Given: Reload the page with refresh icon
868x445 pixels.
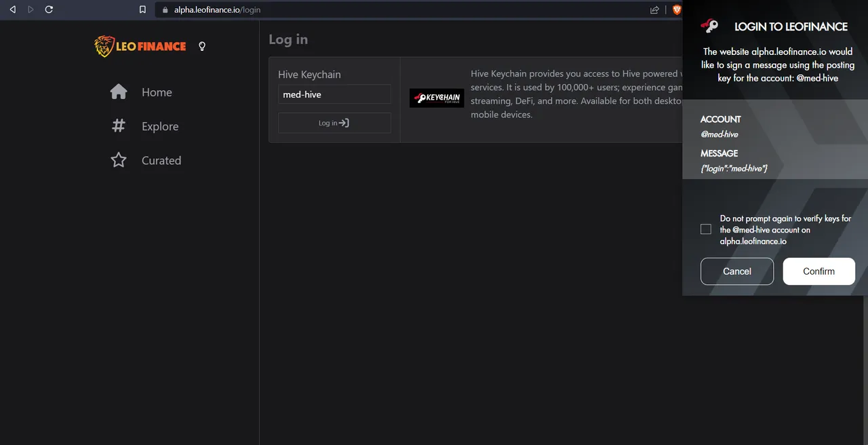Looking at the screenshot, I should pos(49,9).
